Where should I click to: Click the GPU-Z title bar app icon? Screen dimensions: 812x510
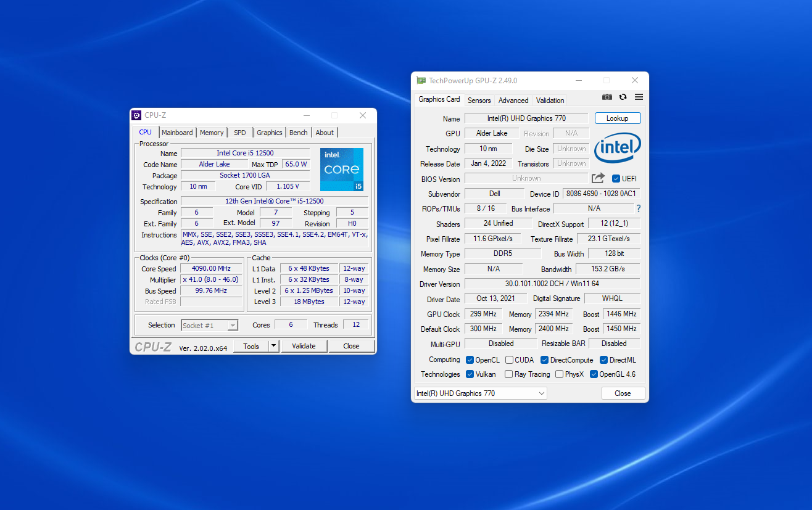[x=421, y=80]
